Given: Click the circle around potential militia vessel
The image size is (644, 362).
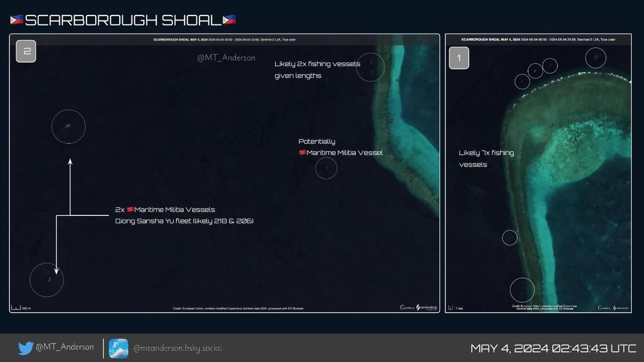Looking at the screenshot, I should tap(326, 168).
